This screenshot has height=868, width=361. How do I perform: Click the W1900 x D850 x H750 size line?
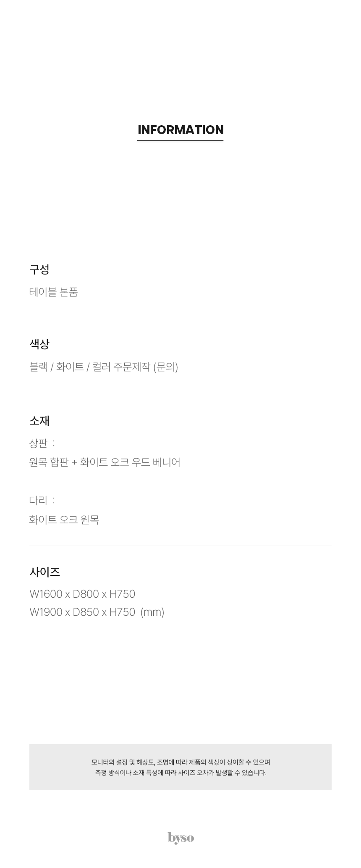click(x=82, y=612)
